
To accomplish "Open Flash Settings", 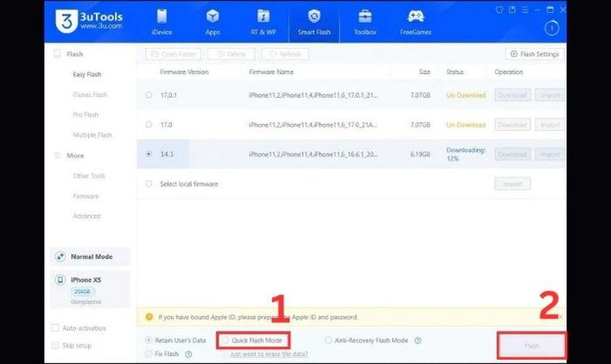I will pos(534,54).
